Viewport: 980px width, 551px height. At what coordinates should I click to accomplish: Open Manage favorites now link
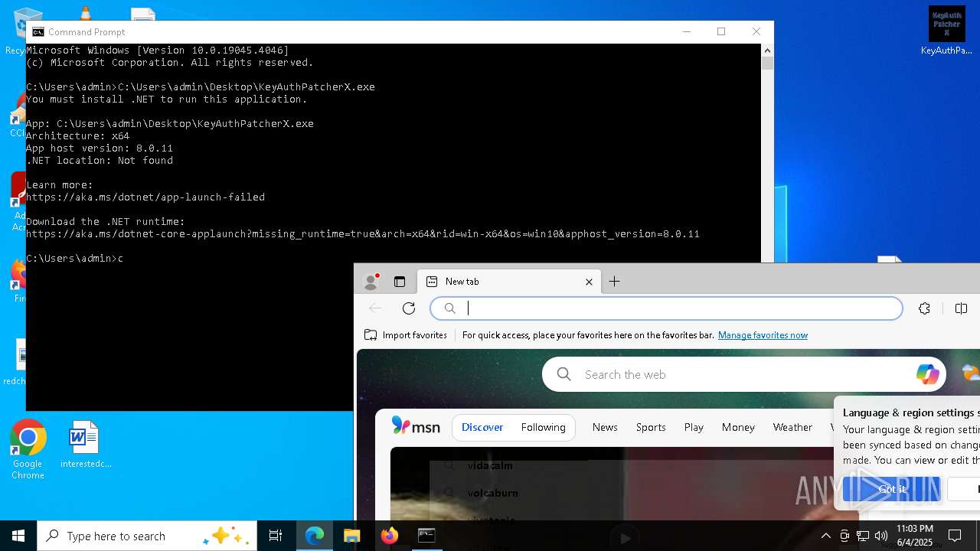coord(763,335)
